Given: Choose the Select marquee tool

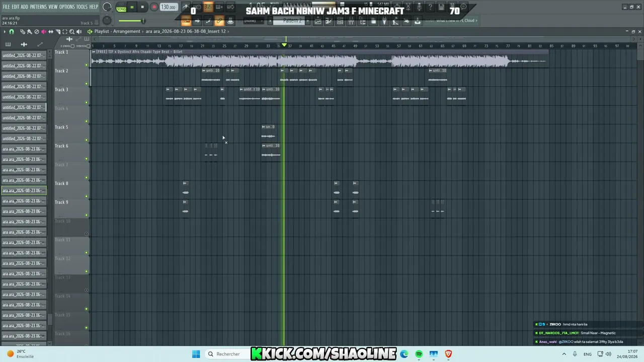Looking at the screenshot, I should click(64, 32).
